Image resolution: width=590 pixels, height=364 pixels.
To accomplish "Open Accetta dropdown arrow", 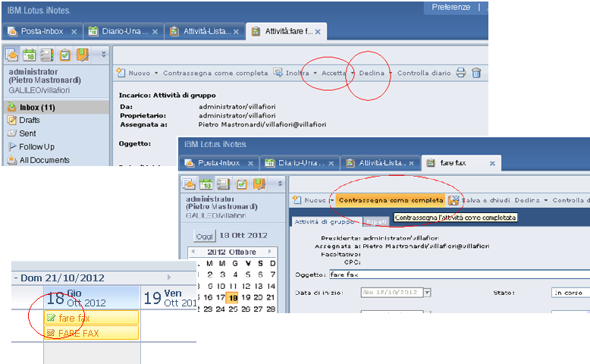I will coord(353,73).
